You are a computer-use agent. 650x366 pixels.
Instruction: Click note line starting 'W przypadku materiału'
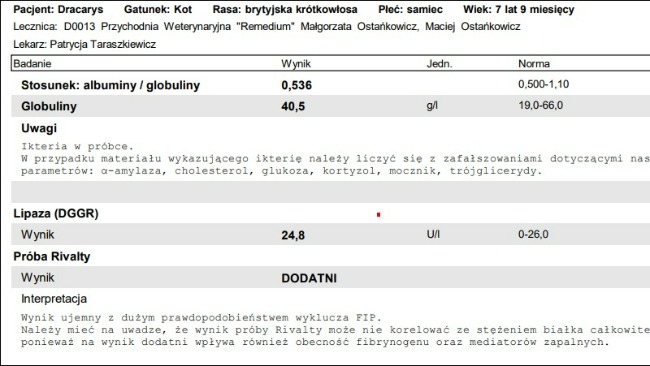(x=335, y=159)
